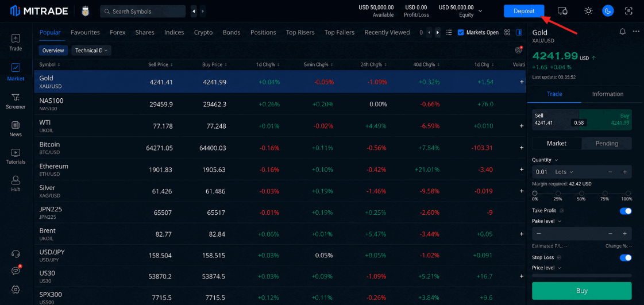This screenshot has width=644, height=305.
Task: Set a price alert bell for Gold
Action: (x=623, y=32)
